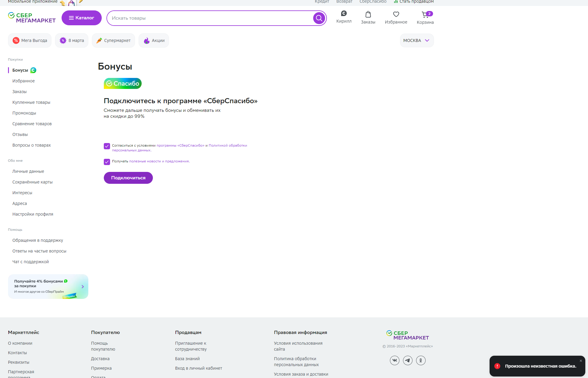The image size is (588, 378).
Task: Open Обращения в поддержку in sidebar
Action: [38, 240]
